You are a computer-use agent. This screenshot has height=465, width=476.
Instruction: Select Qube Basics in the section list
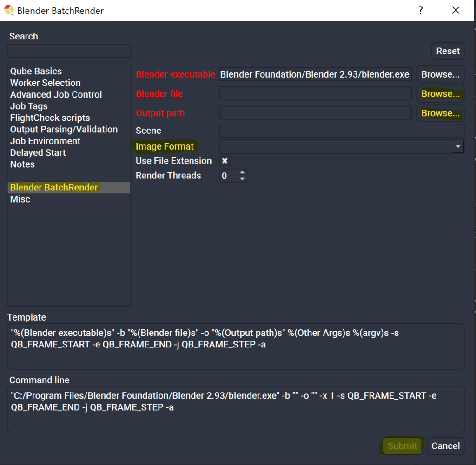tap(36, 71)
